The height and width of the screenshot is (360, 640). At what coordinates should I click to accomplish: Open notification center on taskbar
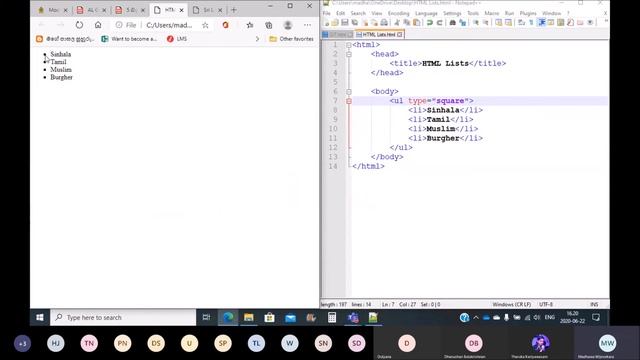pyautogui.click(x=596, y=317)
